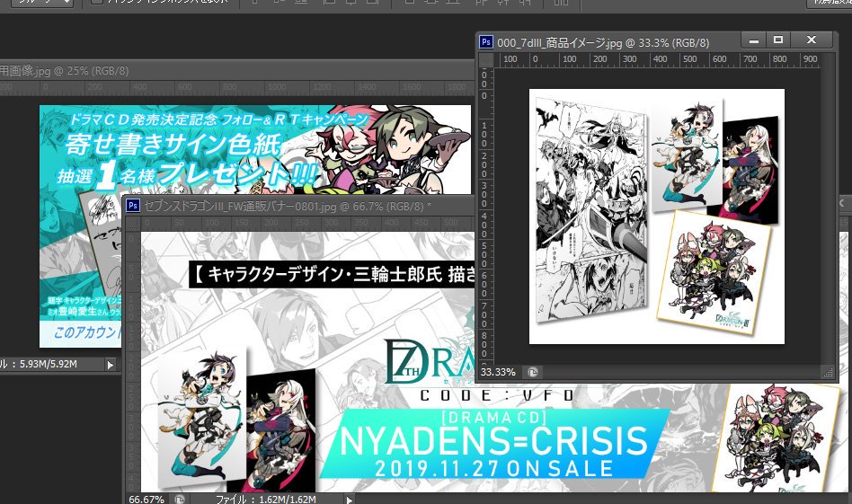The image size is (852, 504).
Task: Click the 2019.11.27 ON SALE text
Action: click(494, 469)
